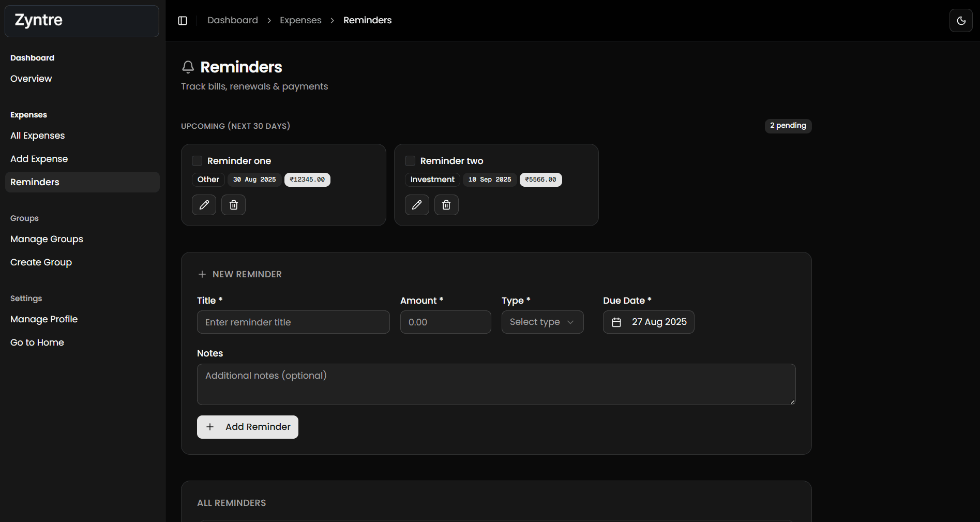Open the Select type dropdown

(x=542, y=322)
